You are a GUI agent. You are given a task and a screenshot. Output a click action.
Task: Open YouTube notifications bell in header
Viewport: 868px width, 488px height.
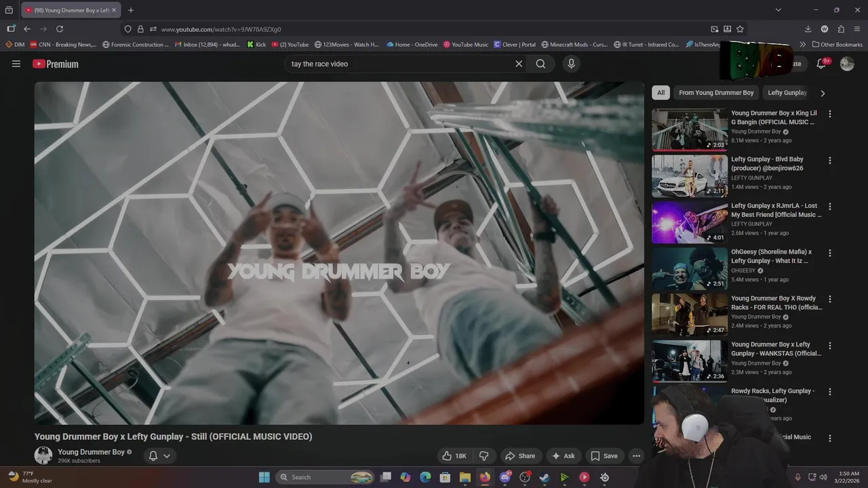[821, 64]
